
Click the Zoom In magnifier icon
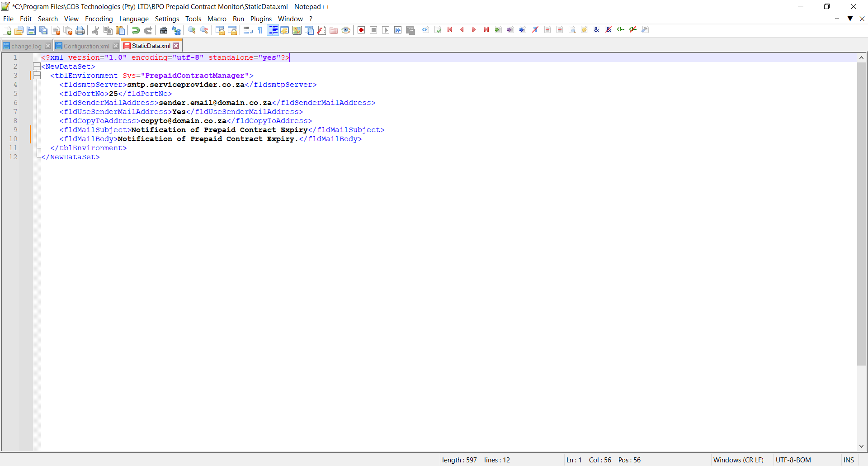click(x=192, y=30)
